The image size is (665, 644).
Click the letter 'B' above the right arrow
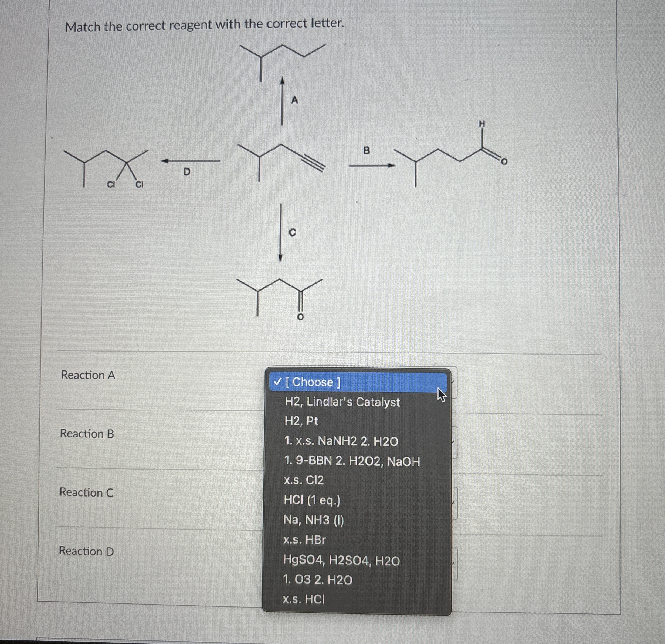point(367,150)
